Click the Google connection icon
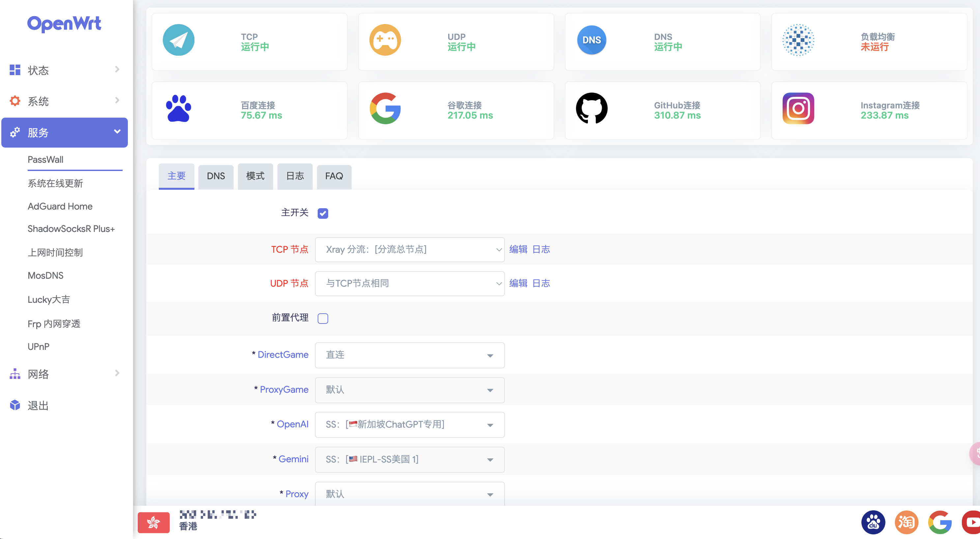The width and height of the screenshot is (980, 539). pos(385,108)
